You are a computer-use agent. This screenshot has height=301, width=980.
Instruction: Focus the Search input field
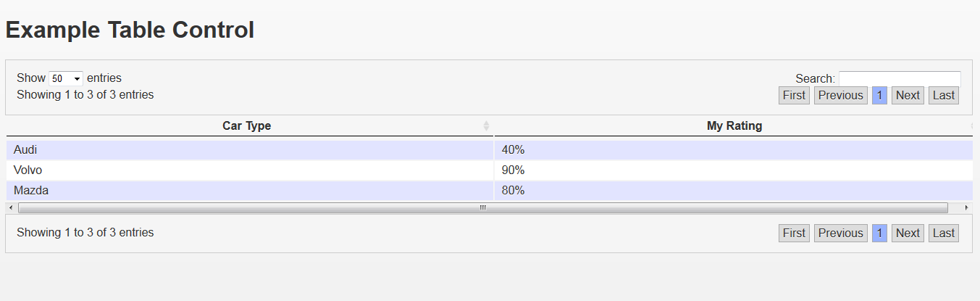click(x=900, y=78)
